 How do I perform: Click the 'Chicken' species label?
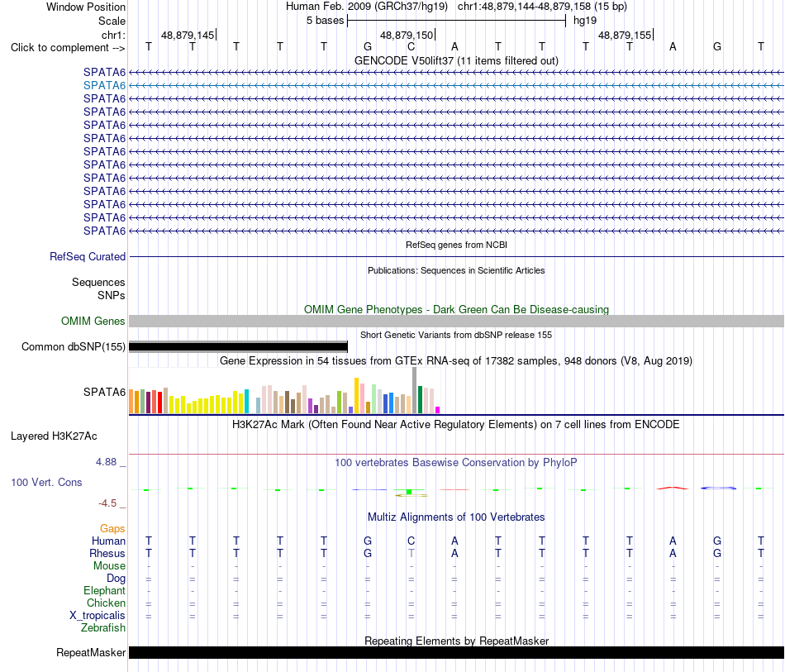tap(106, 603)
